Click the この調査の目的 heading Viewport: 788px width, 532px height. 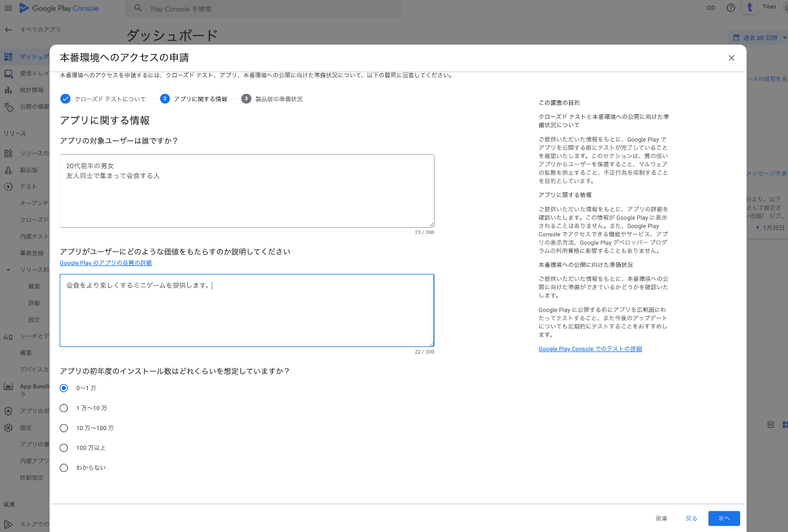[559, 103]
